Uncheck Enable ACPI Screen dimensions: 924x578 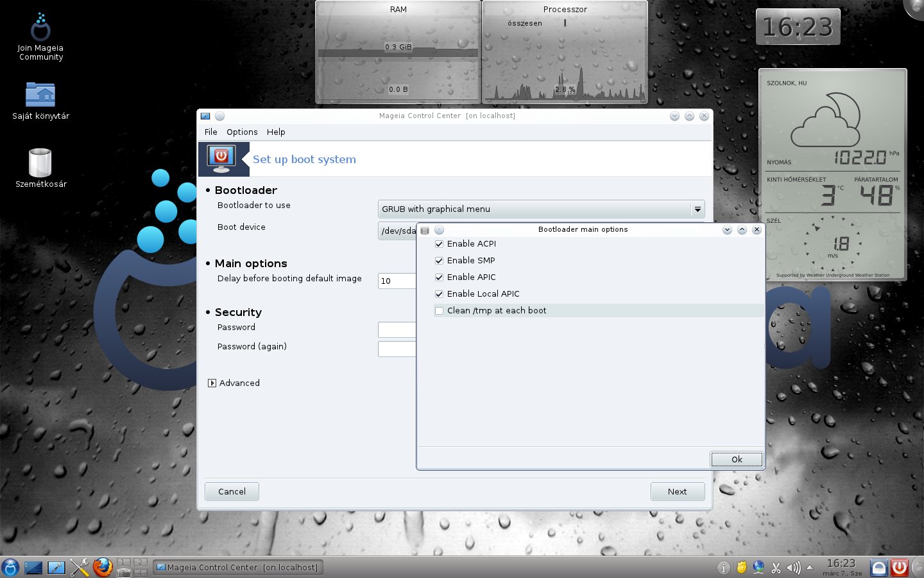(x=440, y=244)
